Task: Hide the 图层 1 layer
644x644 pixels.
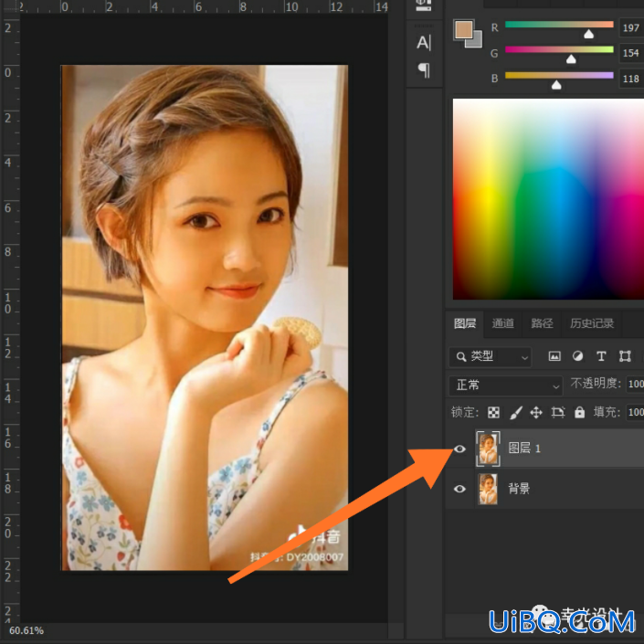Action: [459, 449]
